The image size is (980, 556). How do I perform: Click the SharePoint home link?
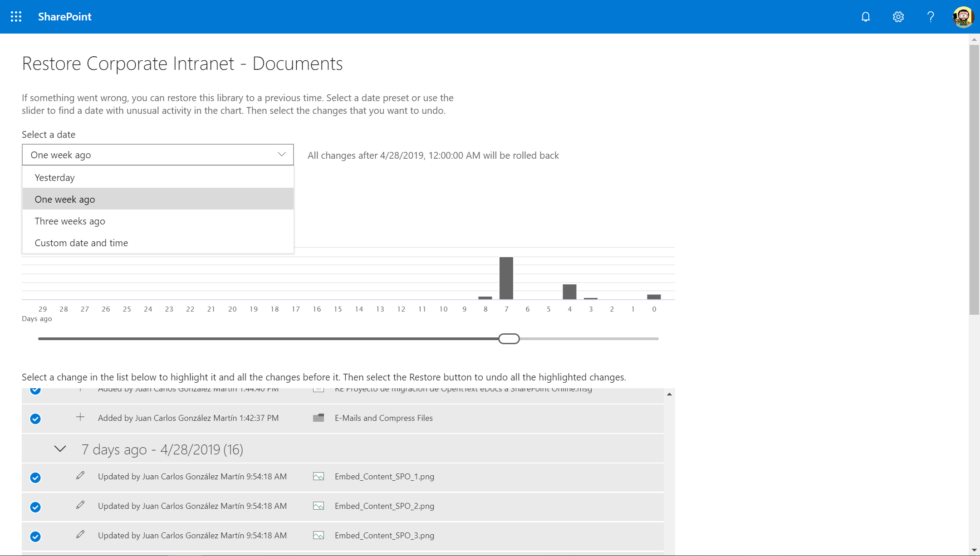click(65, 17)
